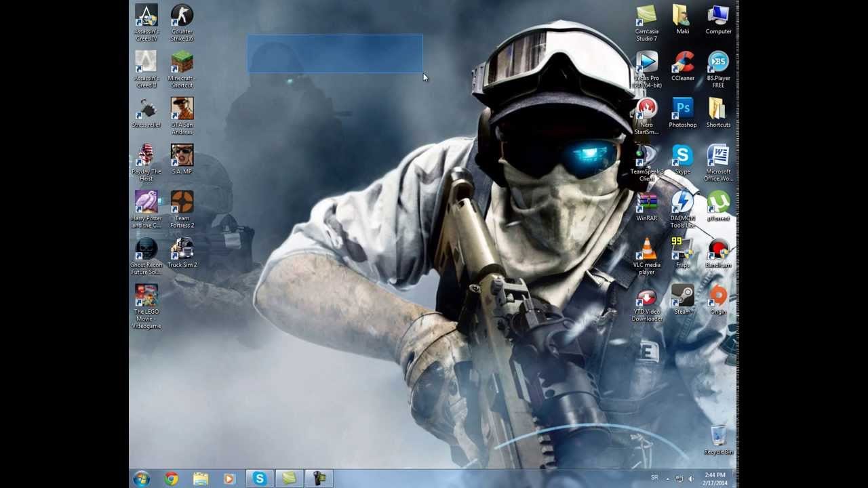Select the DAEMON Tools Lite icon
The image size is (868, 488).
[x=682, y=210]
